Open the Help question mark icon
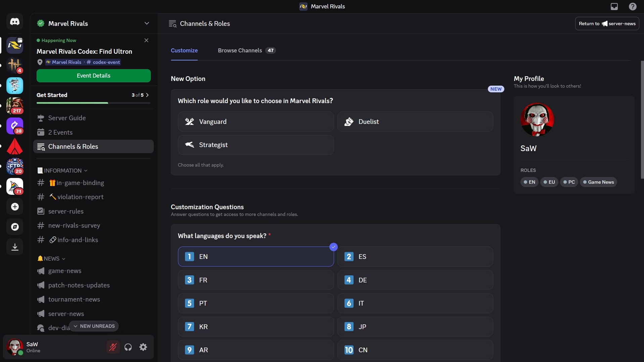 633,6
